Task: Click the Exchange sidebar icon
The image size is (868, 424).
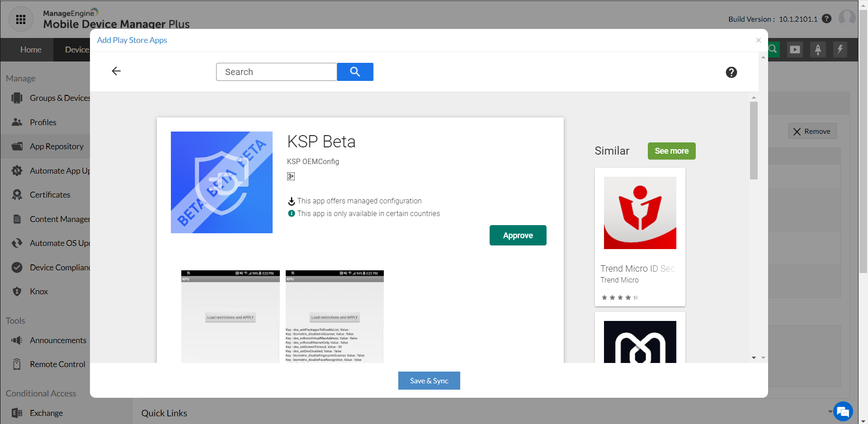Action: coord(17,413)
